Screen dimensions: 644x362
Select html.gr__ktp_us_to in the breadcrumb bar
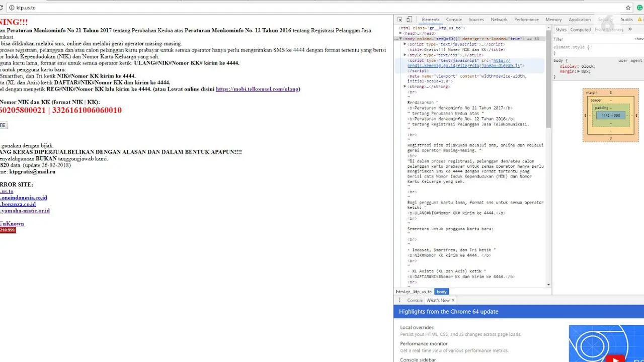tap(414, 292)
